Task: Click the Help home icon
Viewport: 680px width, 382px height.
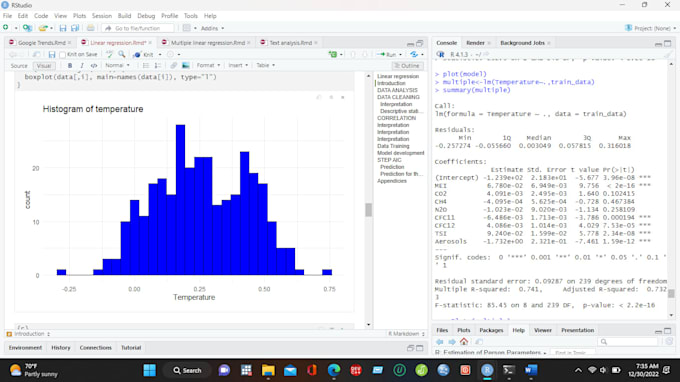Action: [x=464, y=342]
